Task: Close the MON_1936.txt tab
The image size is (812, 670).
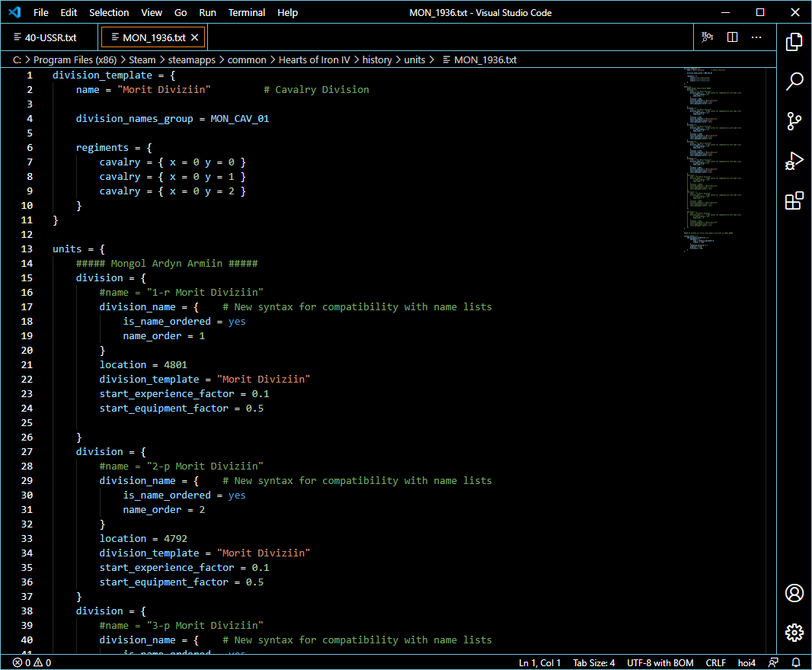Action: click(195, 37)
